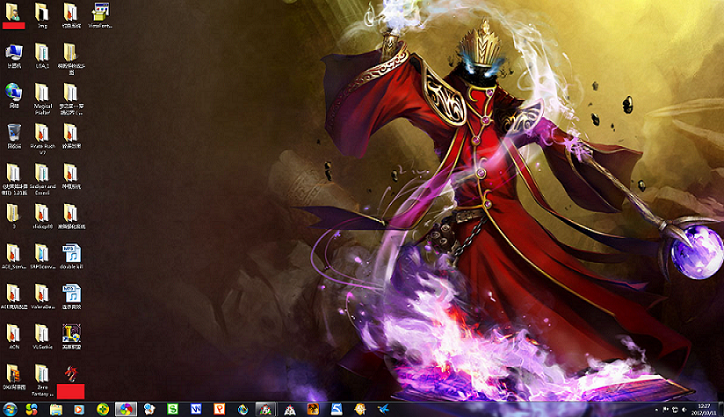Open the orange and black square taskbar icon
The height and width of the screenshot is (417, 724).
tap(313, 409)
